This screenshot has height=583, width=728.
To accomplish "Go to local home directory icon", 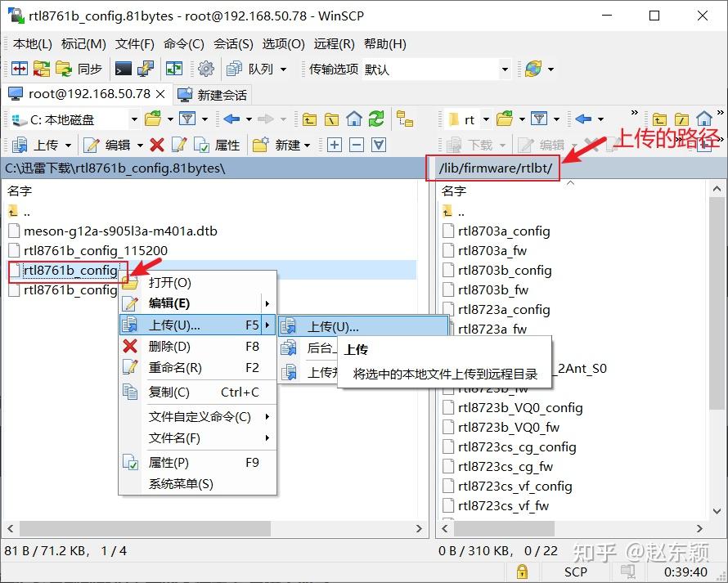I will (x=354, y=119).
